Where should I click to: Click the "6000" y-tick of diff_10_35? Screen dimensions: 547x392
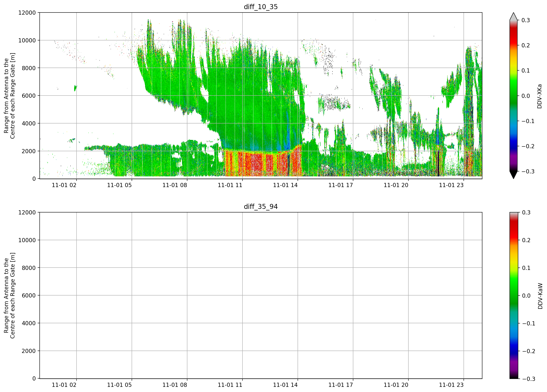[x=29, y=96]
